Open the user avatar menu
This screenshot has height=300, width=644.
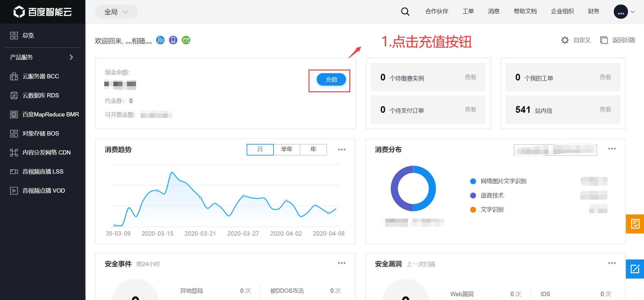(x=621, y=12)
